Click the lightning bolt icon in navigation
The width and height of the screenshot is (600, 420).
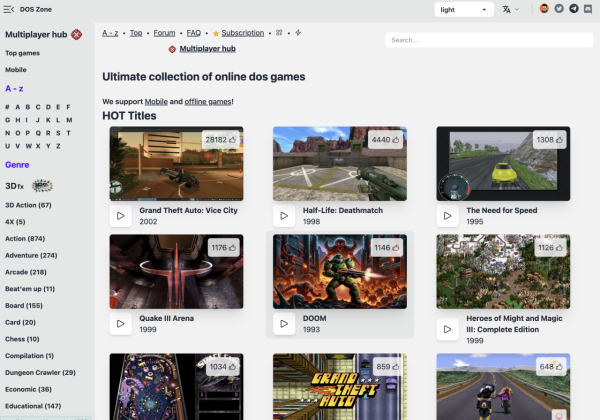click(298, 33)
